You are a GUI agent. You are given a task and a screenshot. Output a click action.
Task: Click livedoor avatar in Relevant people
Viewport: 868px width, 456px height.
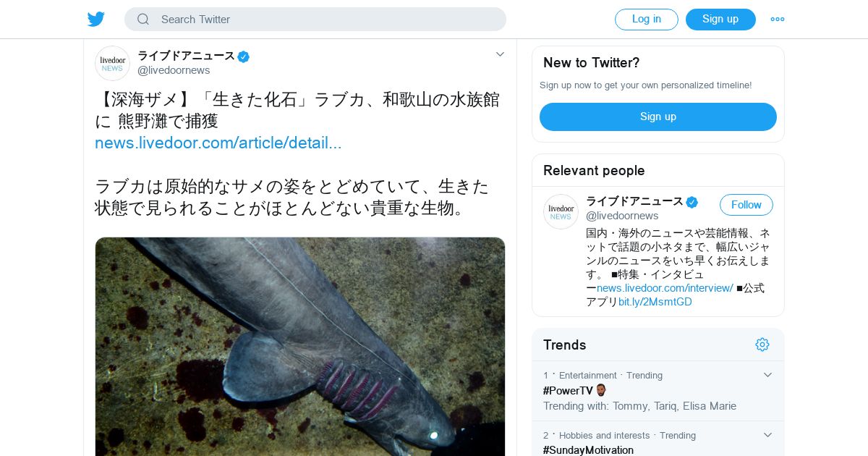pos(561,211)
